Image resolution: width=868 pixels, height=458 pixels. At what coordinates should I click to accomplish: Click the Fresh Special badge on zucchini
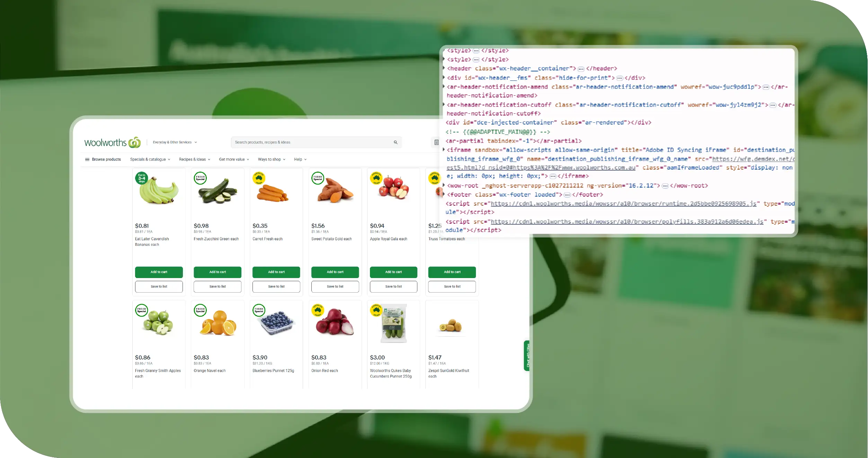[200, 178]
